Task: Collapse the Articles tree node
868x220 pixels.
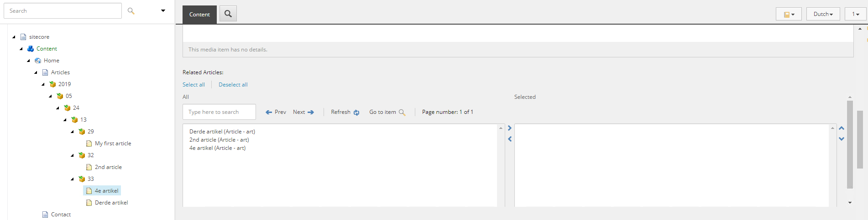Action: click(x=36, y=72)
